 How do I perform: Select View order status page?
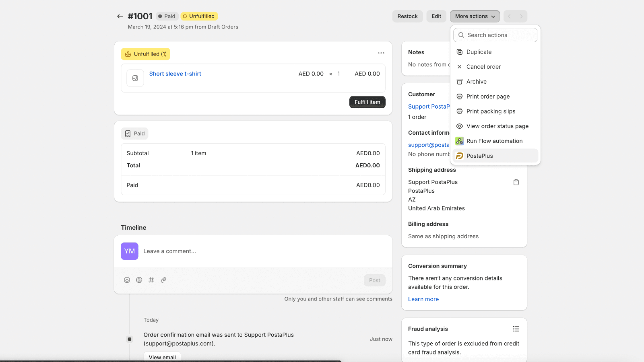[x=497, y=126]
